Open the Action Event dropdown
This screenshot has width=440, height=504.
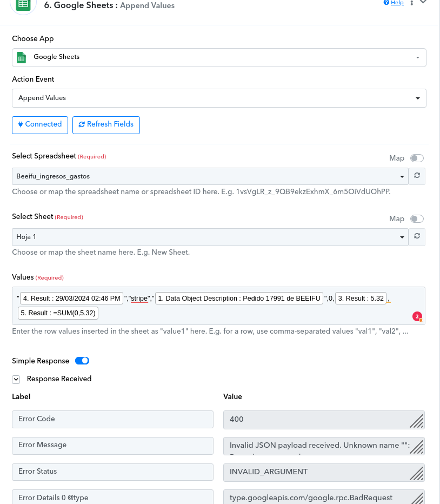click(219, 98)
